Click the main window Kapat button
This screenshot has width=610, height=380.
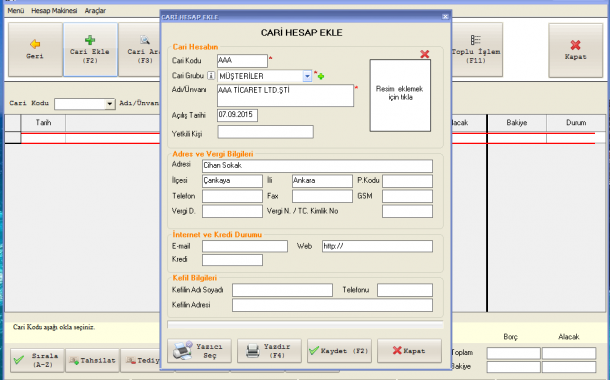tap(575, 50)
